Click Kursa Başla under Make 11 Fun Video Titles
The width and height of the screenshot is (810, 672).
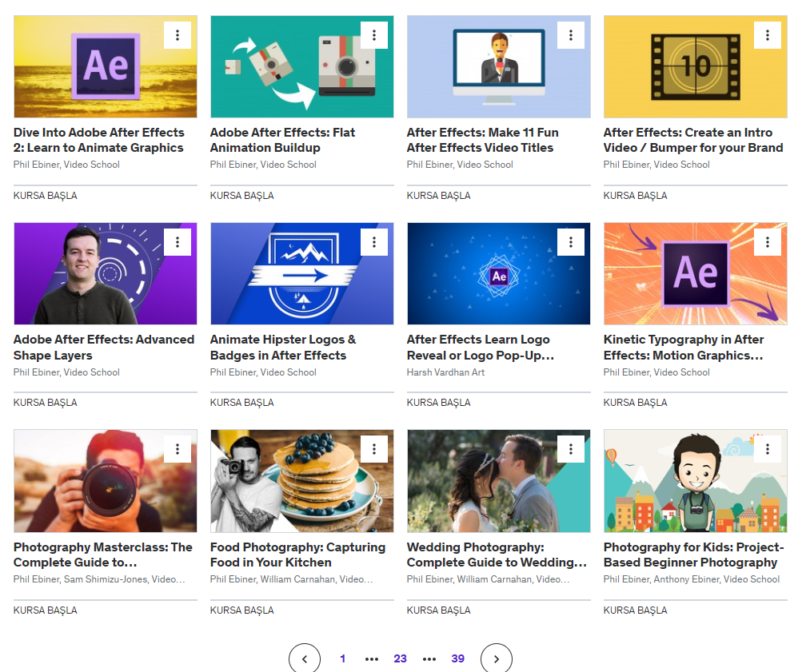coord(439,196)
